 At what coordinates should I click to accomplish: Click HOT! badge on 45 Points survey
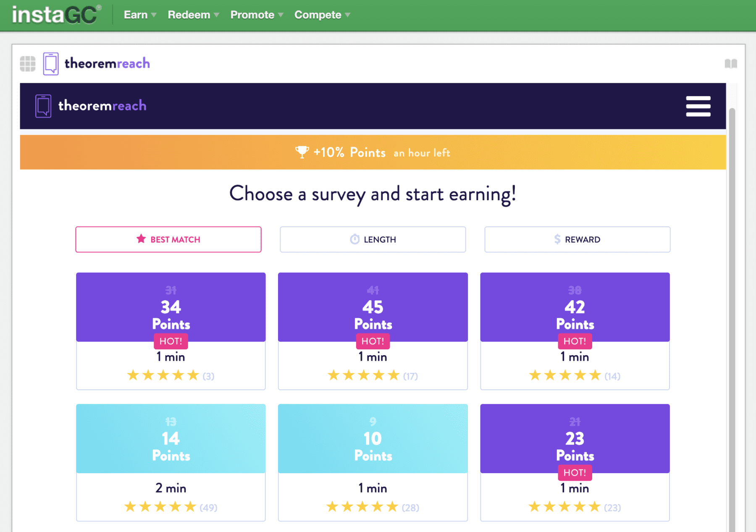pos(373,341)
